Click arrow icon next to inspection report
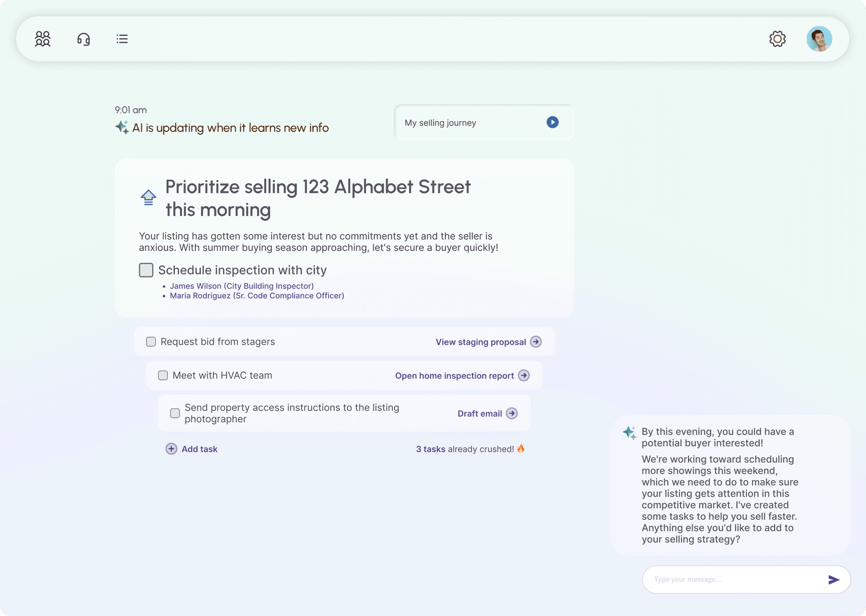Screen dimensions: 866x616 [x=524, y=375]
